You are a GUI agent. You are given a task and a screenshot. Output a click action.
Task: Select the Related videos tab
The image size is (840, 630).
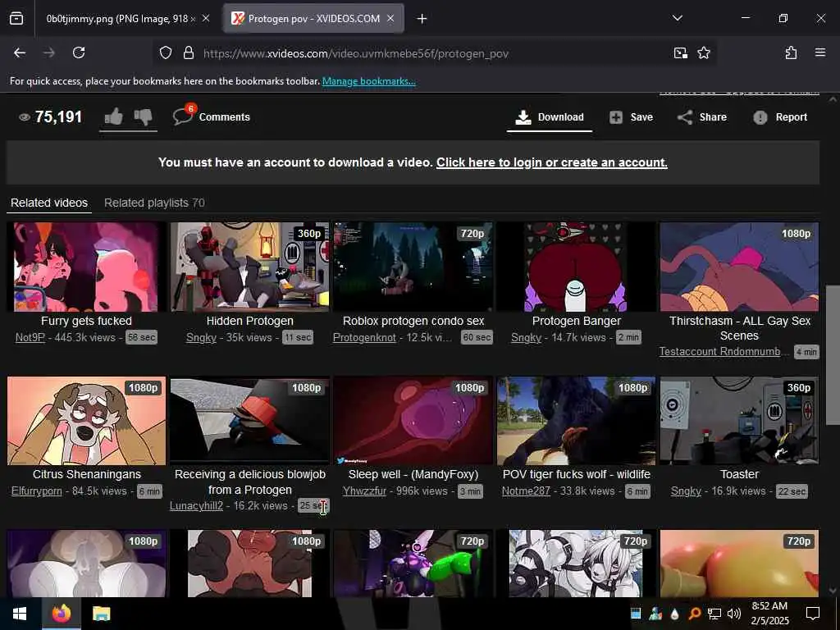coord(49,203)
